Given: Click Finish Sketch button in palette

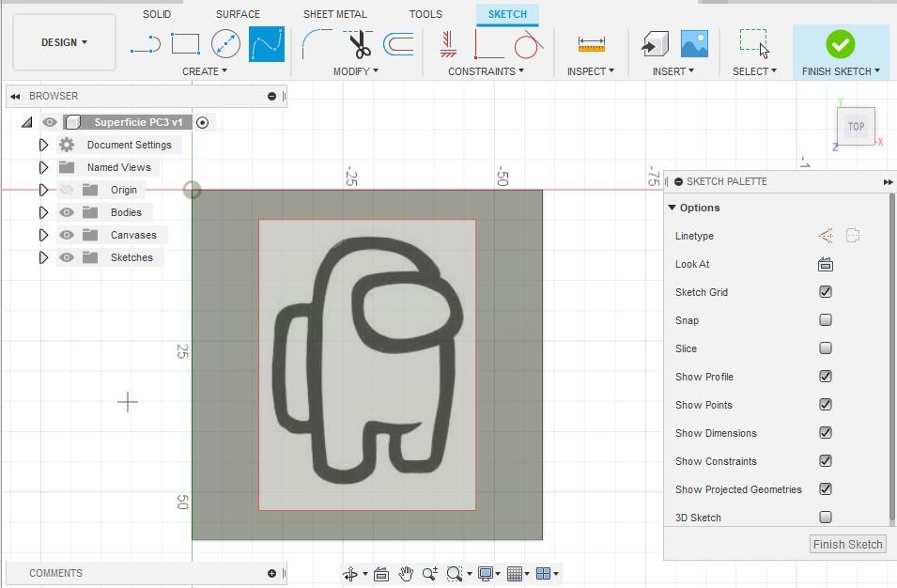Looking at the screenshot, I should pyautogui.click(x=847, y=544).
